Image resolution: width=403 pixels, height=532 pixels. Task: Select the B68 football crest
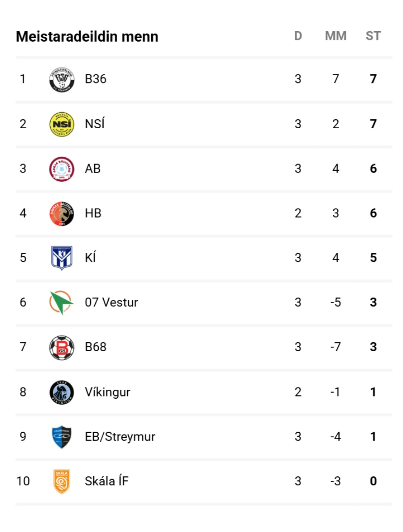61,347
